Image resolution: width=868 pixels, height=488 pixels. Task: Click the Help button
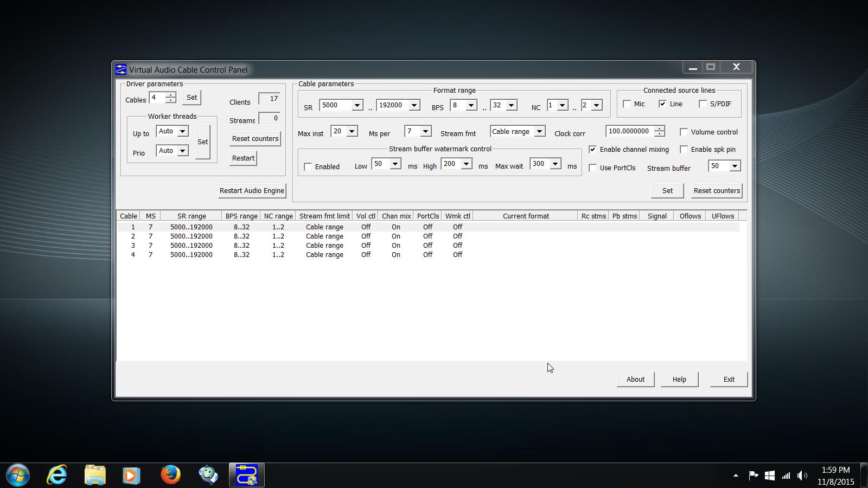coord(679,380)
